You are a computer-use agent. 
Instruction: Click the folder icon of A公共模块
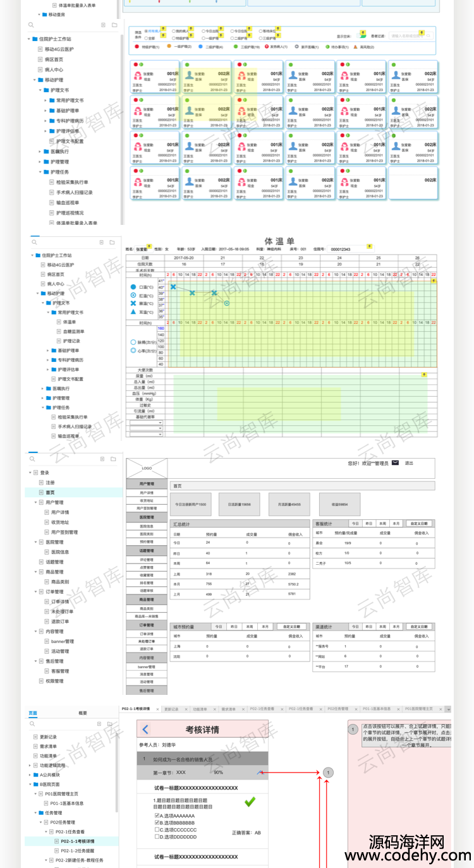(x=37, y=775)
